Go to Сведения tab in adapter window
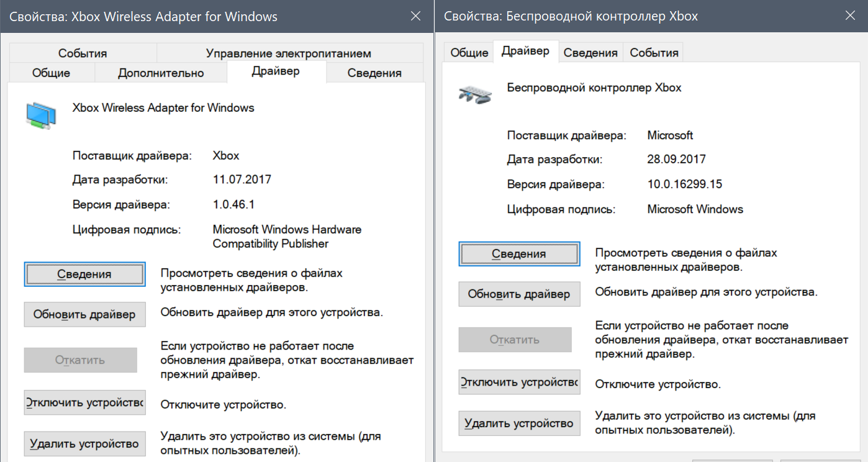Screen dimensions: 868x462 [x=374, y=73]
